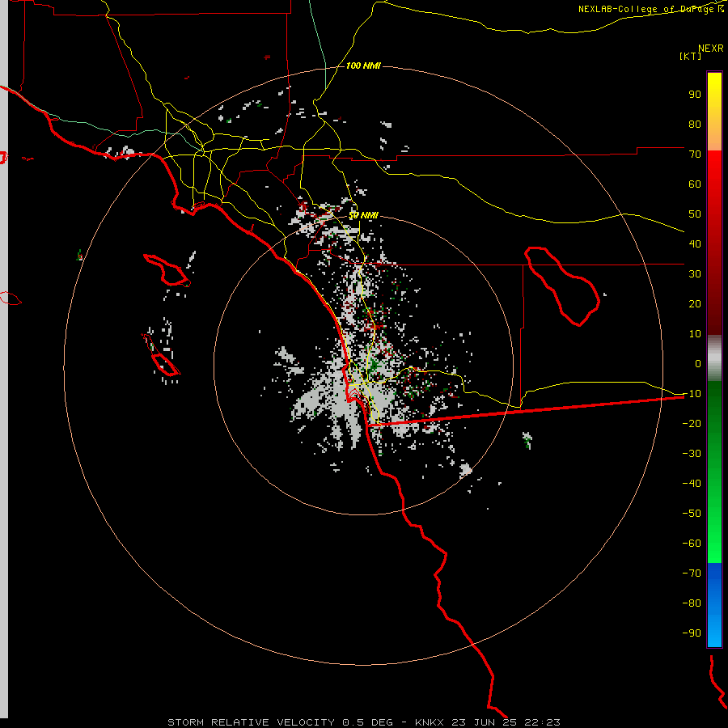Click the 40 value on the velocity scale
This screenshot has height=728, width=728.
(695, 243)
